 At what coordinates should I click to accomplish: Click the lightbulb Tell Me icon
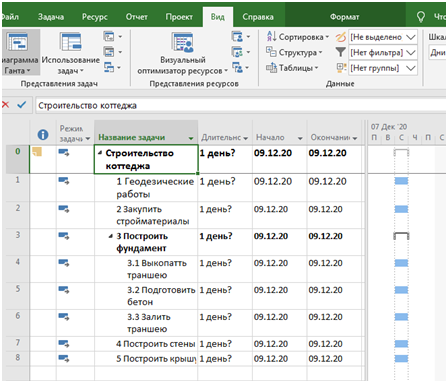421,17
